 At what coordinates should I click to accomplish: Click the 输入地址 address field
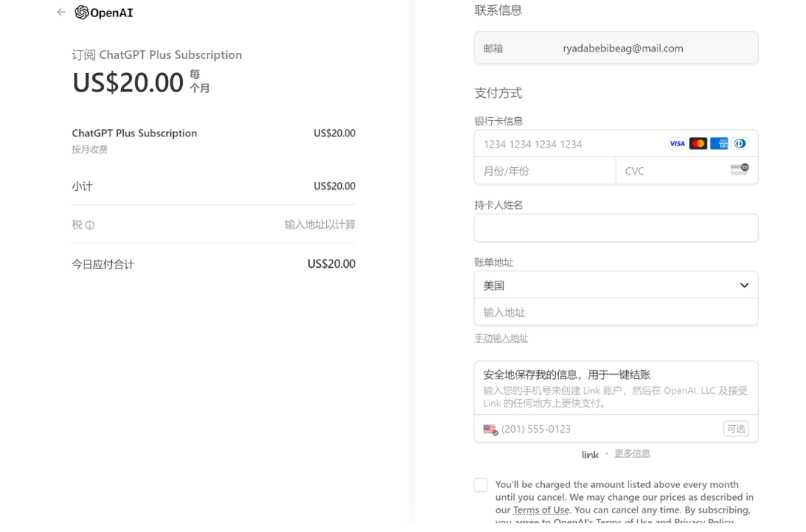click(616, 313)
